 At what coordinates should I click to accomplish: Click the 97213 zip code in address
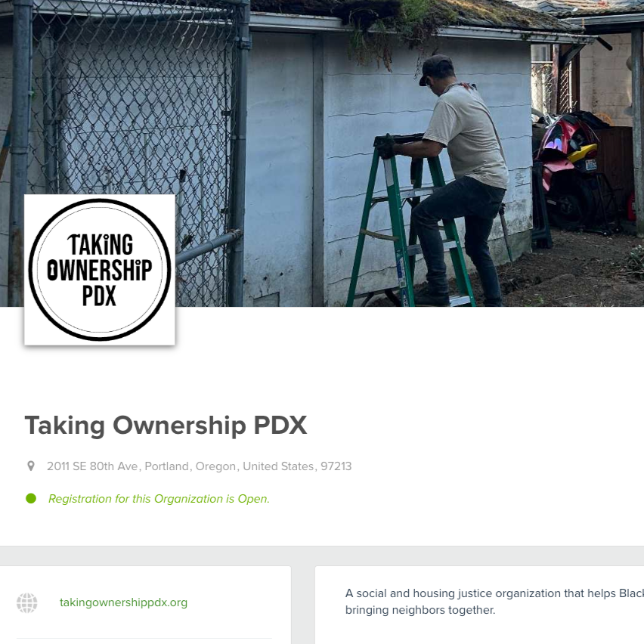click(x=336, y=466)
